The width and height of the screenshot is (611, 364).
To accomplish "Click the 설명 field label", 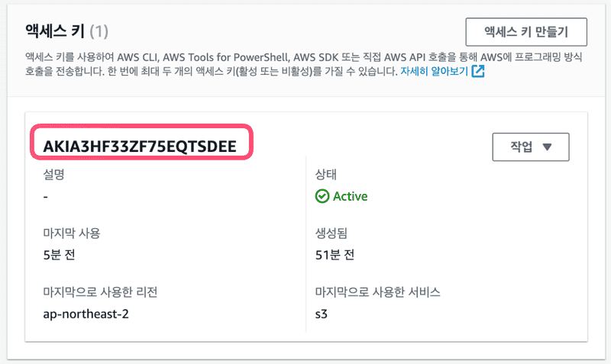I will (54, 174).
